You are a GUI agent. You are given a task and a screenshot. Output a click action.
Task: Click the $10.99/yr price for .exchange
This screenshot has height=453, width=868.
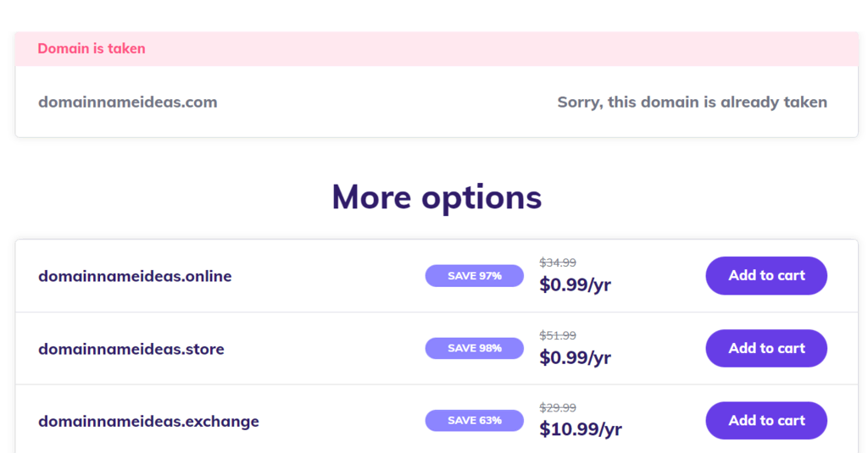pos(581,430)
